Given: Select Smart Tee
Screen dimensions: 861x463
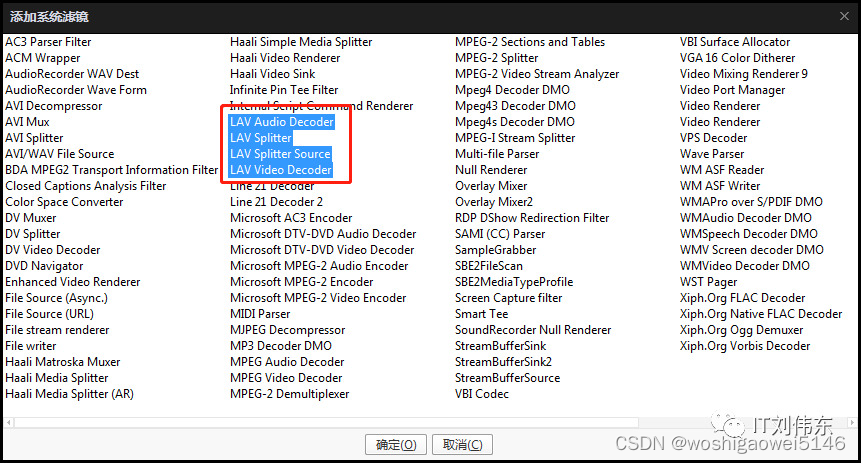Looking at the screenshot, I should (482, 314).
